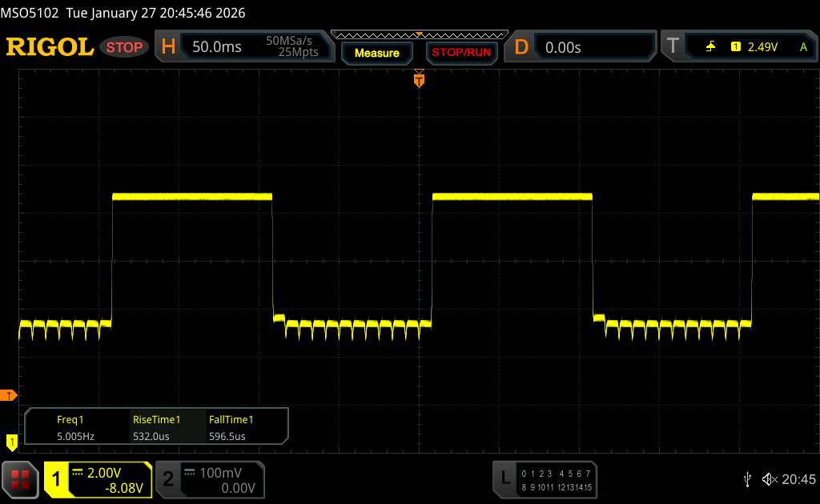This screenshot has height=504, width=820.
Task: Enable channel 2 via its grey badge
Action: point(168,478)
